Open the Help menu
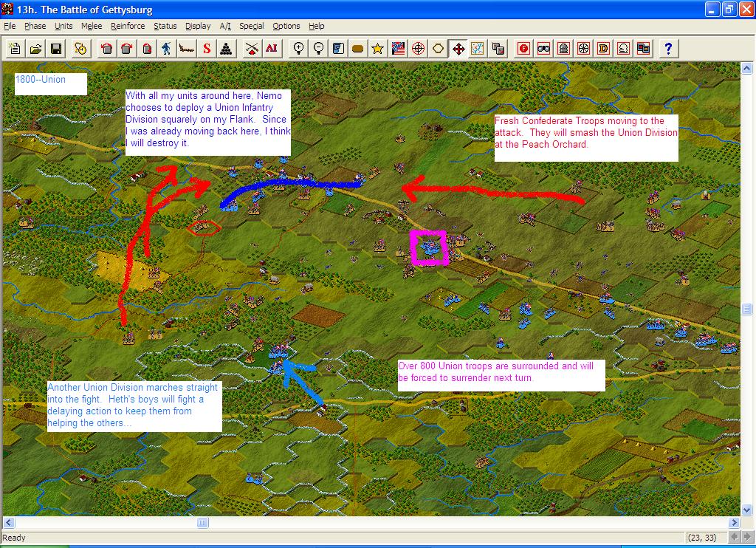The width and height of the screenshot is (756, 548). click(x=316, y=26)
